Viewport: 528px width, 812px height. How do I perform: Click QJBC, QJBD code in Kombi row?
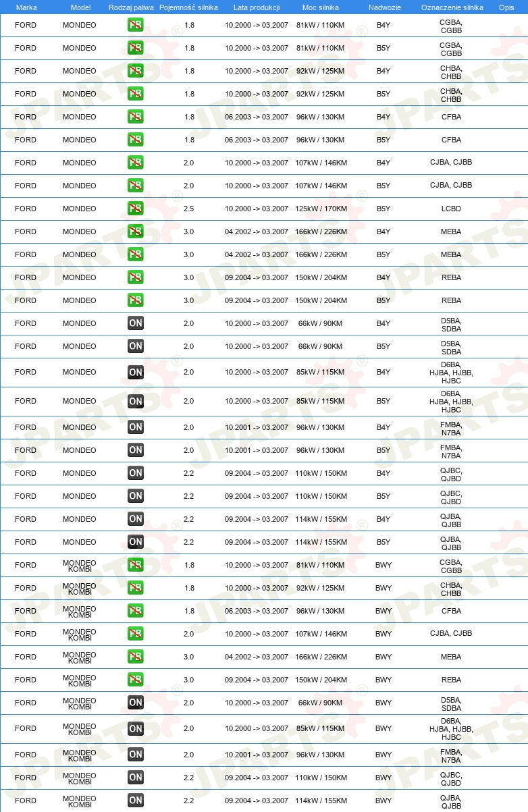click(x=451, y=778)
